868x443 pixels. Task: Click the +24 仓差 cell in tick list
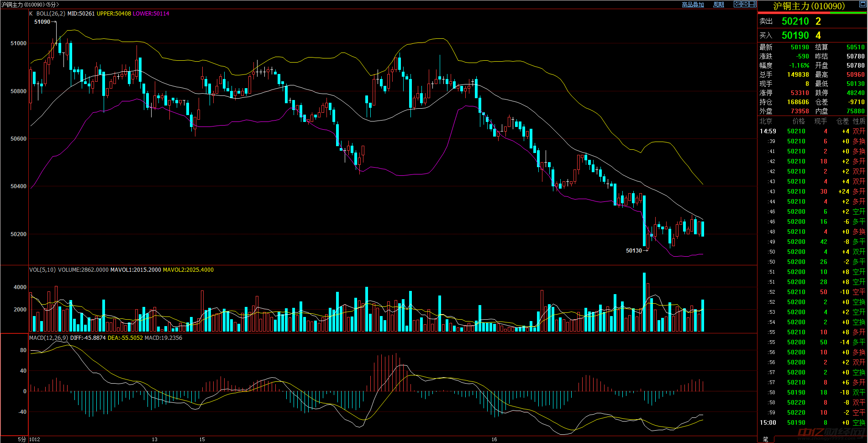(844, 191)
